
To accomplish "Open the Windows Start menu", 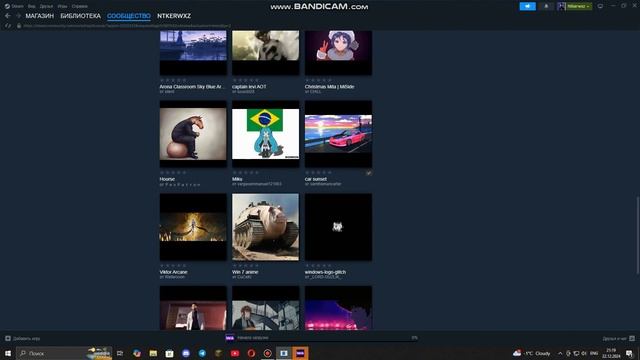I will click(8, 353).
